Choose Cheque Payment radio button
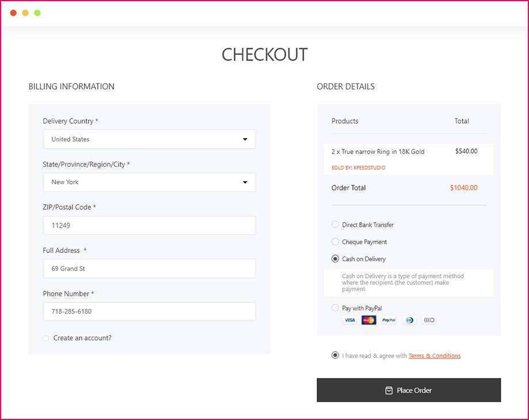Viewport: 529px width, 420px height. tap(336, 242)
